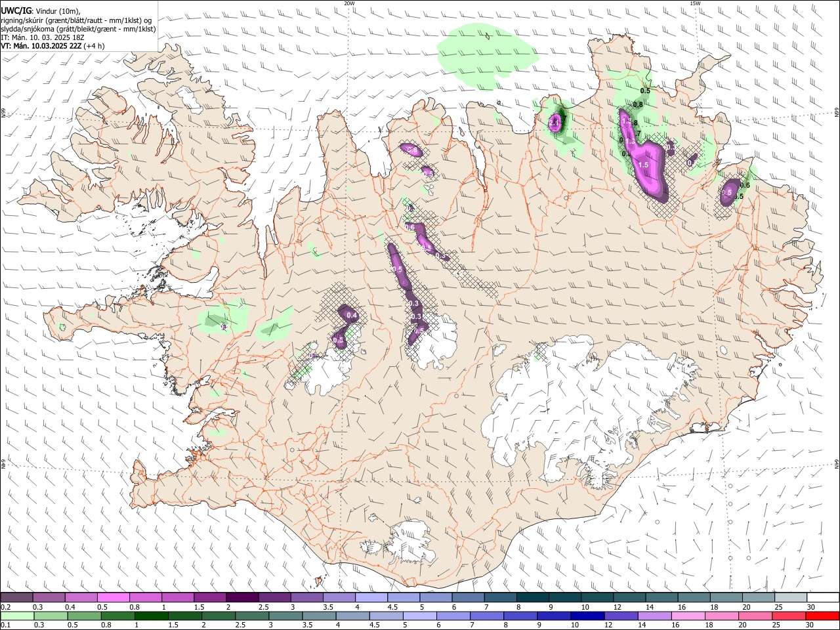Pick the bright pink upper-row swatch between 0.5 and 0.8

pos(113,598)
